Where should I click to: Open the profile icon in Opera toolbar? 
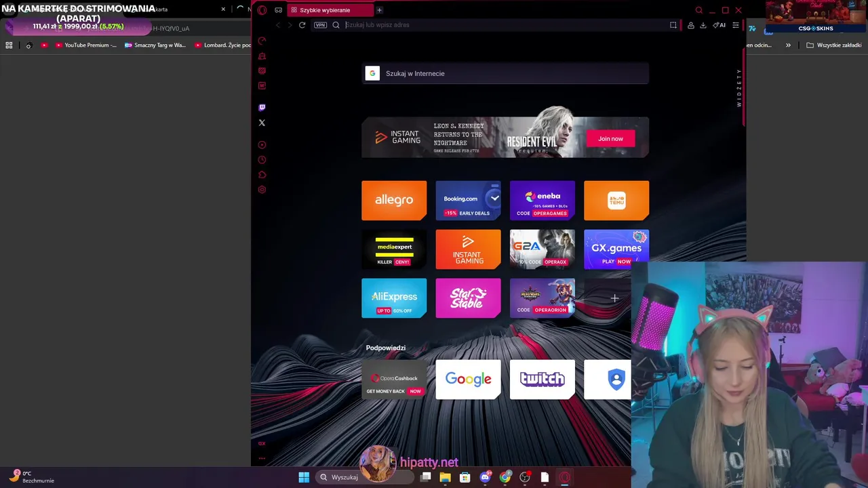coord(690,25)
